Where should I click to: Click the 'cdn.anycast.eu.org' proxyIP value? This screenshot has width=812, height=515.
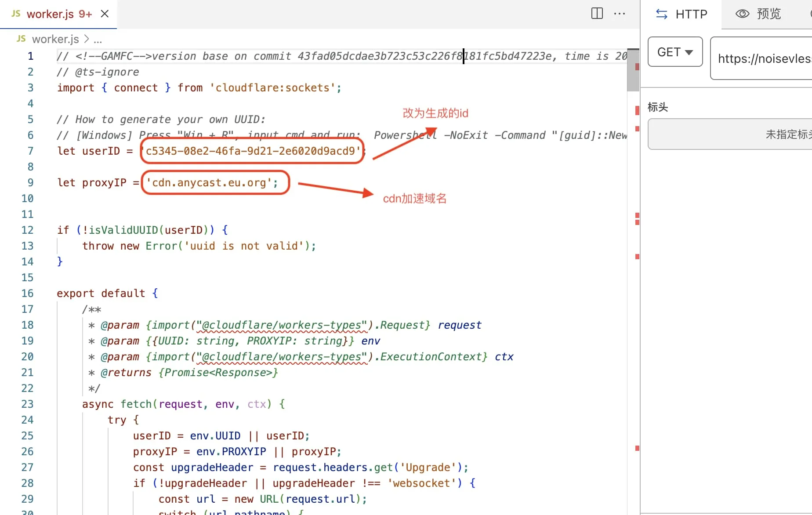point(211,183)
